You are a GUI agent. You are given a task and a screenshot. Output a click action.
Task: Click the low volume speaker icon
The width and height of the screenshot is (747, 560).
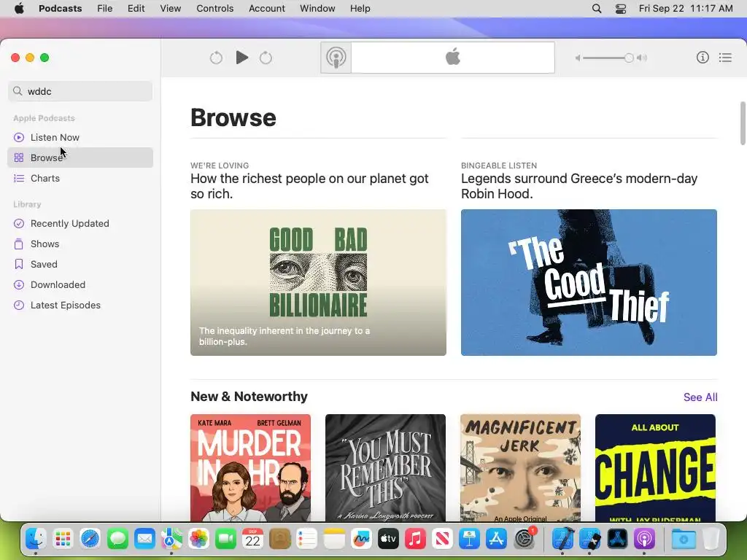click(x=578, y=58)
